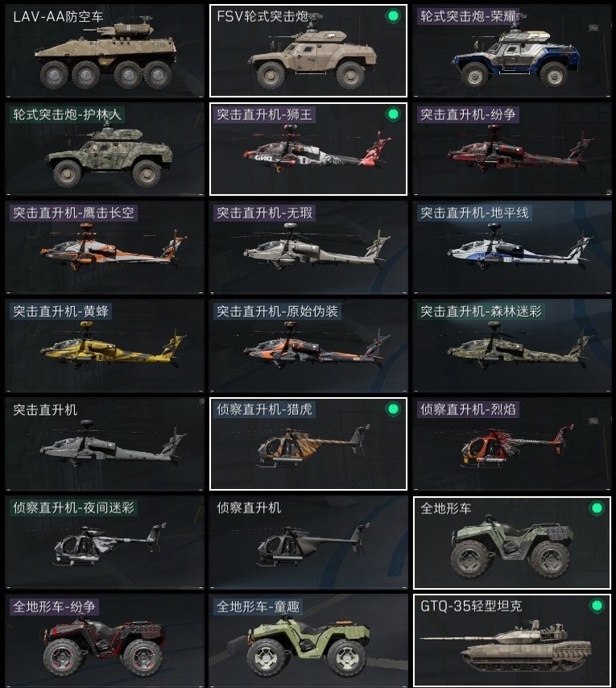Select 突击直升机-鹰击长空 orange helicopter
The height and width of the screenshot is (688, 616).
[105, 247]
